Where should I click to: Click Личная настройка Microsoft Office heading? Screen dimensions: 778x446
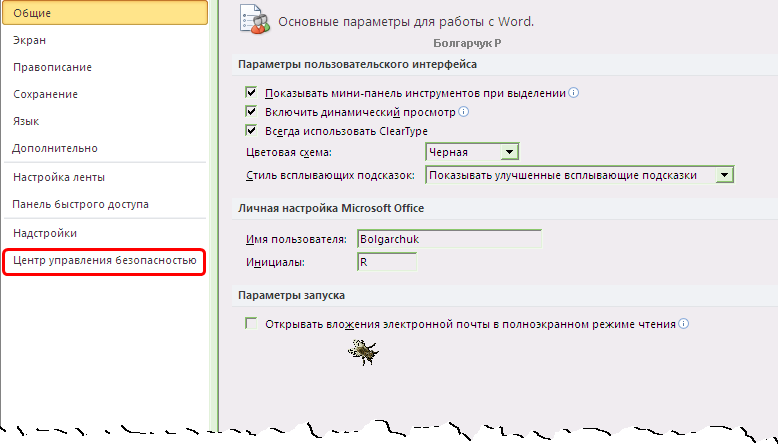pyautogui.click(x=331, y=208)
